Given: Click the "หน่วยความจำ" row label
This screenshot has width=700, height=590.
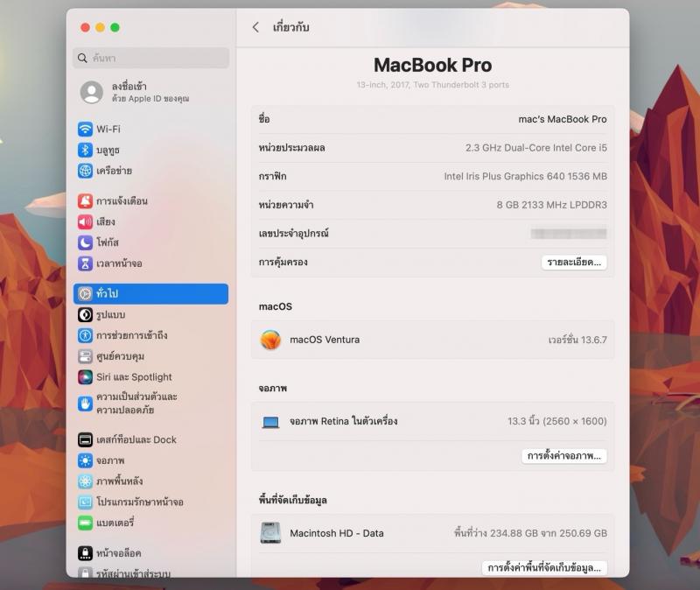Looking at the screenshot, I should 286,205.
